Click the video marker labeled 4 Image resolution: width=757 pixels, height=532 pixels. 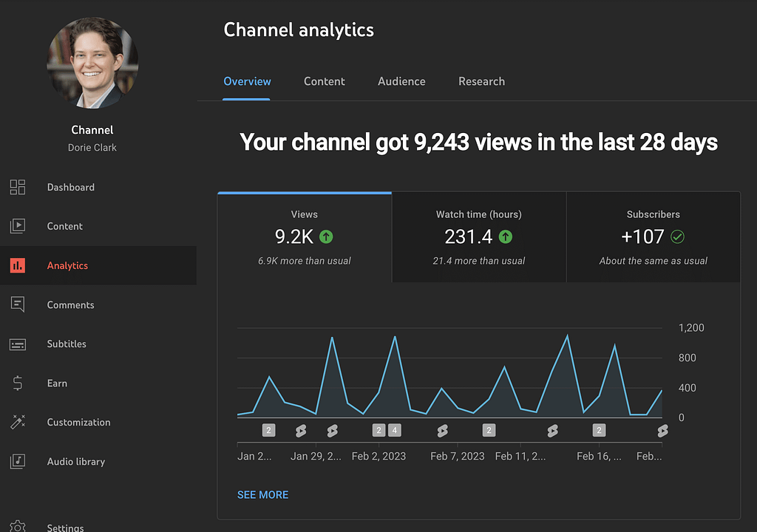[x=395, y=430]
